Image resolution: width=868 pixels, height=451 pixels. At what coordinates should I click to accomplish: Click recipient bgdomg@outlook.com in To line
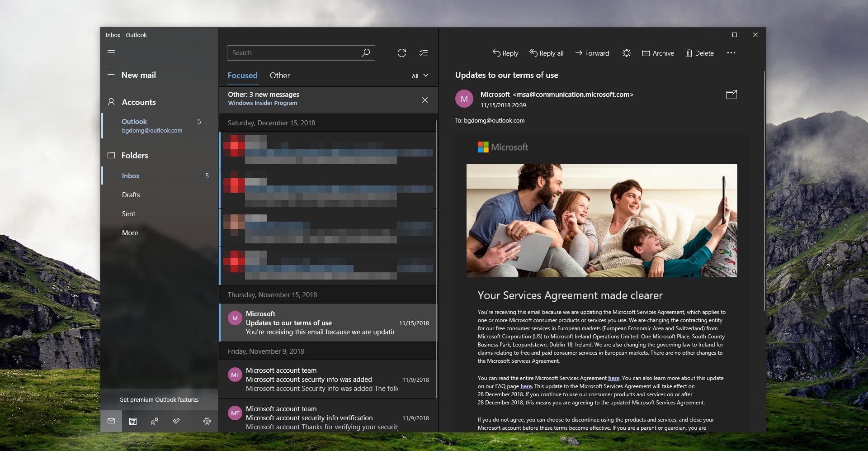coord(494,121)
